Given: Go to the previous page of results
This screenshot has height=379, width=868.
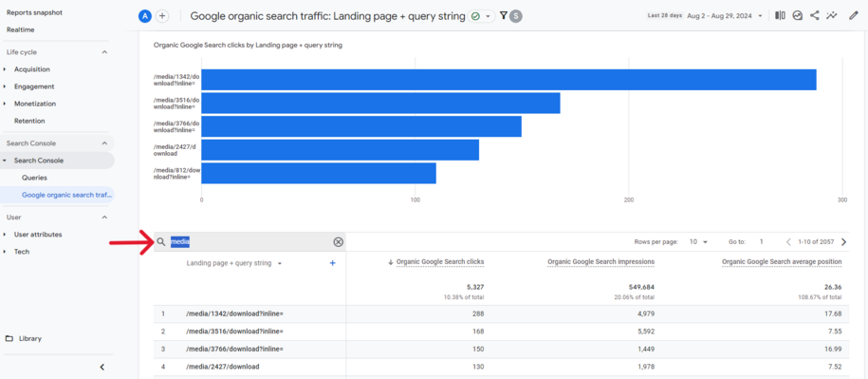Looking at the screenshot, I should (789, 242).
